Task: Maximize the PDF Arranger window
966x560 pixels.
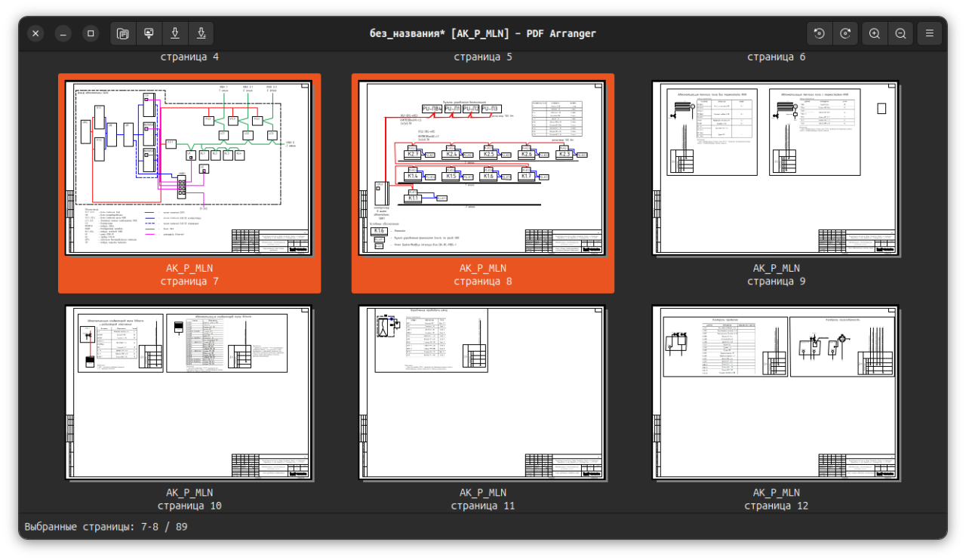Action: tap(91, 33)
